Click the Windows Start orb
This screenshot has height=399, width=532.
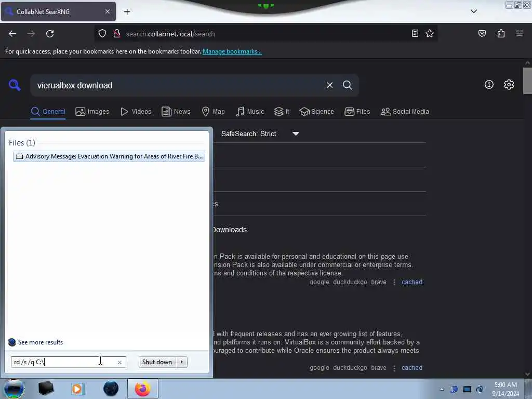coord(14,389)
